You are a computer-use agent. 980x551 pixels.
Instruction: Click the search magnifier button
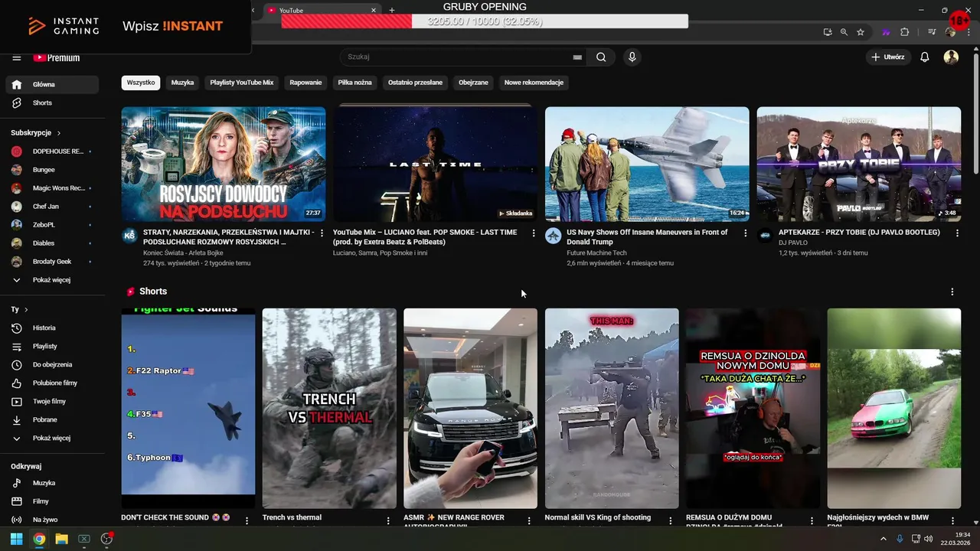tap(601, 57)
